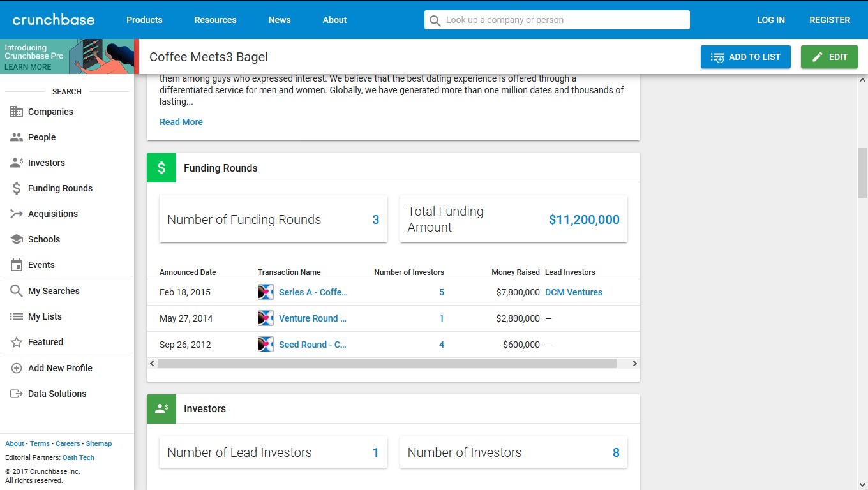
Task: Click the REGISTER link
Action: coord(830,20)
